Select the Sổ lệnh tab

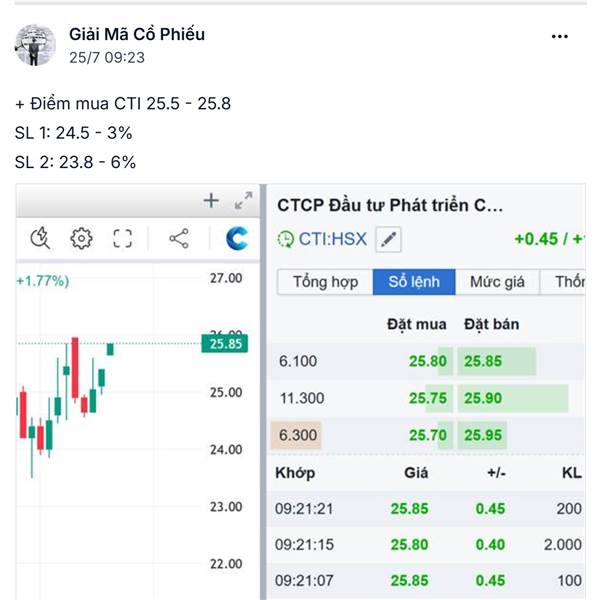point(414,282)
